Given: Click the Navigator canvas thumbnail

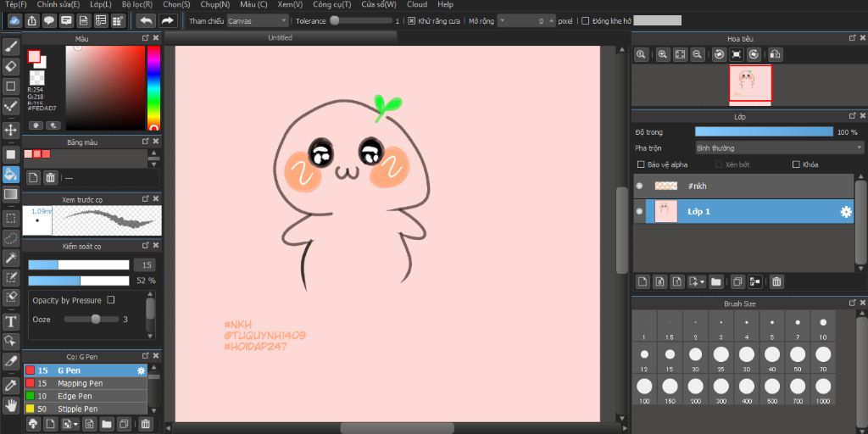Looking at the screenshot, I should coord(750,84).
